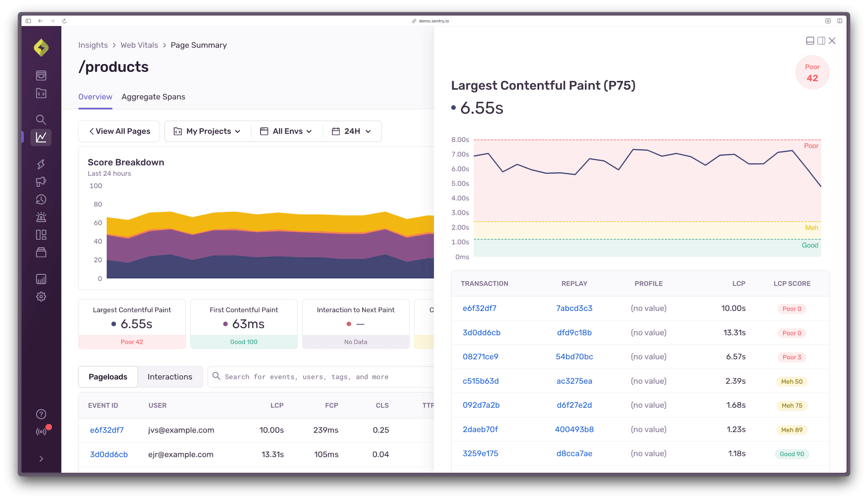
Task: Open the Releases box icon in sidebar
Action: click(x=41, y=253)
